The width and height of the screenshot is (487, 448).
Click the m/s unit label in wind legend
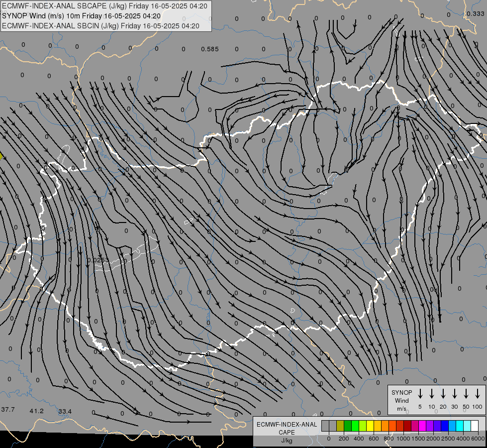click(401, 409)
